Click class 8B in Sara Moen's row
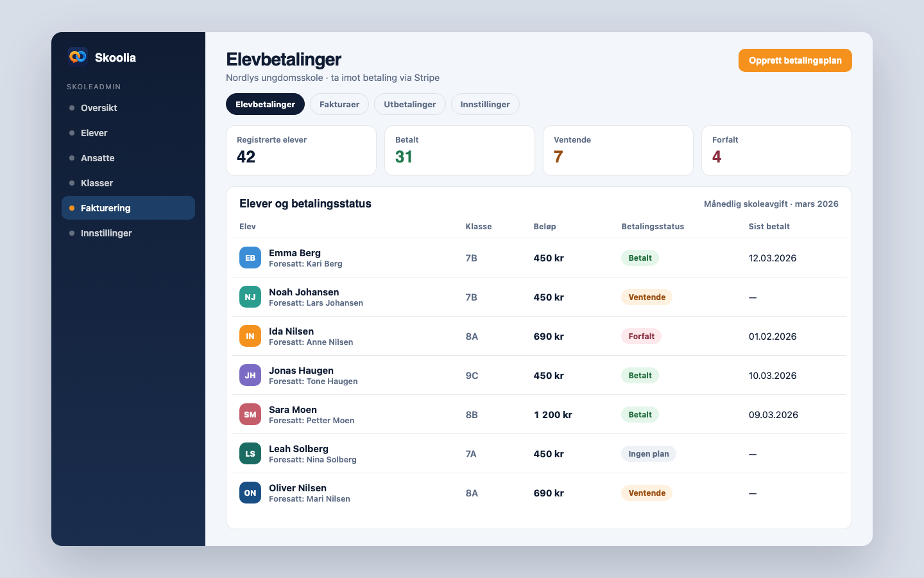 point(472,415)
